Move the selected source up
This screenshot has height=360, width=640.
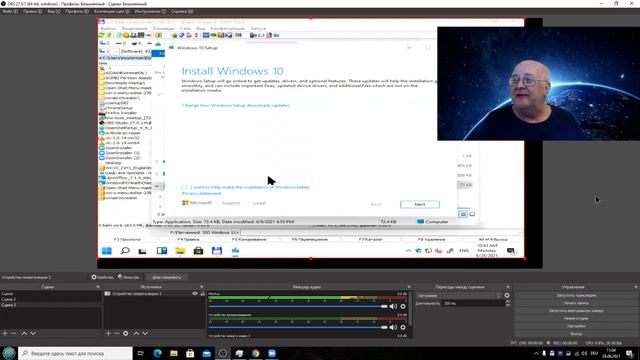click(136, 333)
